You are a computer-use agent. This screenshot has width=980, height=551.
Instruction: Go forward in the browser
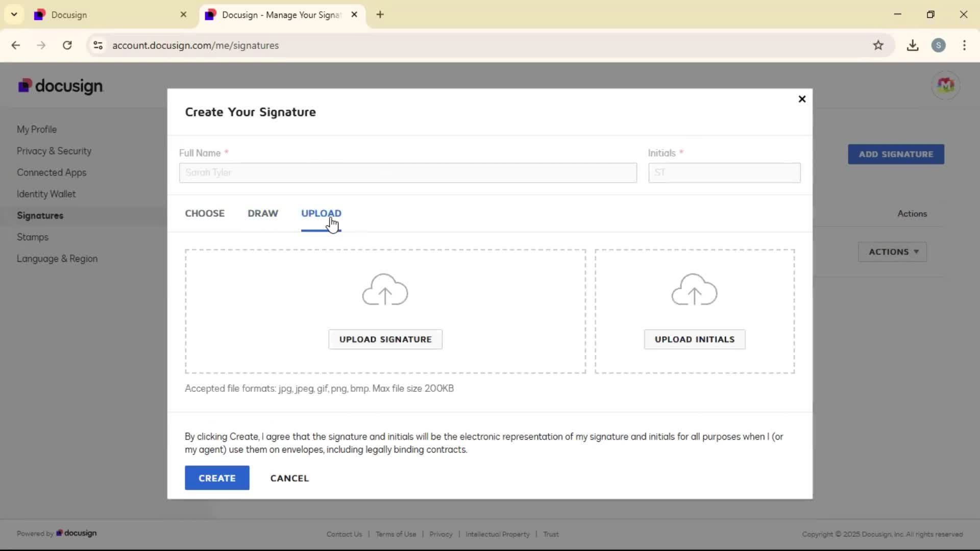pyautogui.click(x=41, y=45)
